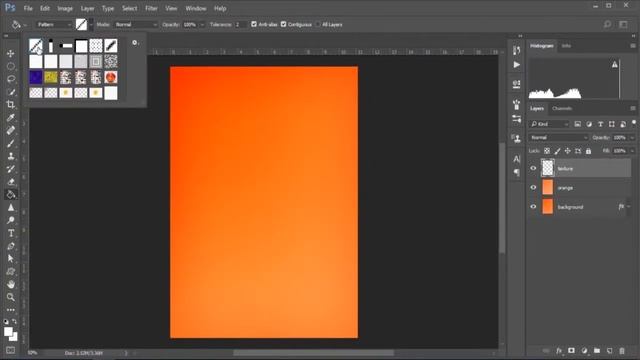Select the Horizontal Type tool
This screenshot has height=360, width=640.
(11, 233)
